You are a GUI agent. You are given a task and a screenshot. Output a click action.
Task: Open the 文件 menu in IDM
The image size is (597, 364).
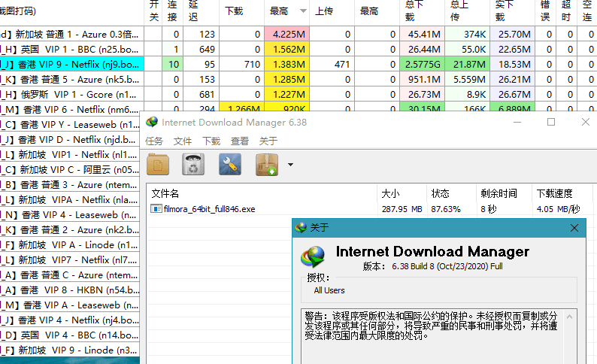[183, 141]
